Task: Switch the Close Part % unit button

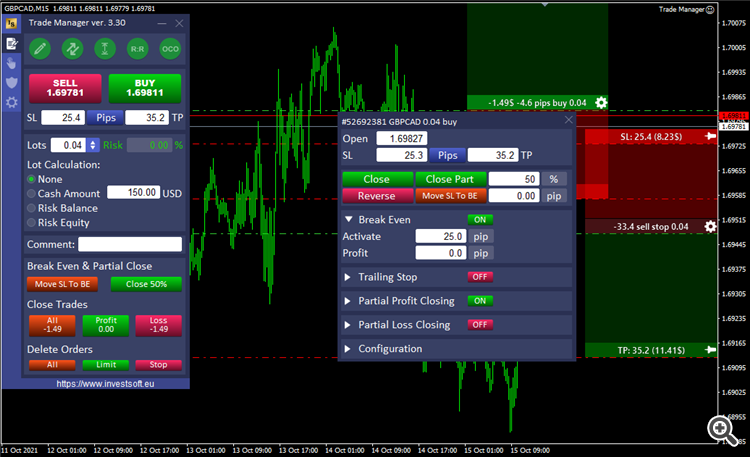Action: tap(554, 179)
